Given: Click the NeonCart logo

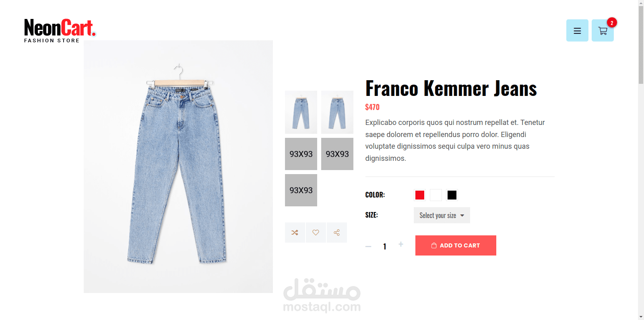Looking at the screenshot, I should 60,31.
